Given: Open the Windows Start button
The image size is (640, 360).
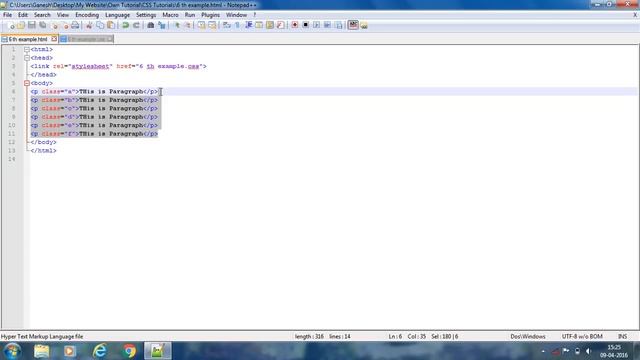Looking at the screenshot, I should [x=12, y=351].
